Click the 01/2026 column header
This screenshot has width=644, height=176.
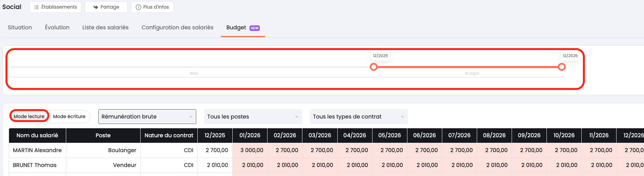(250, 135)
